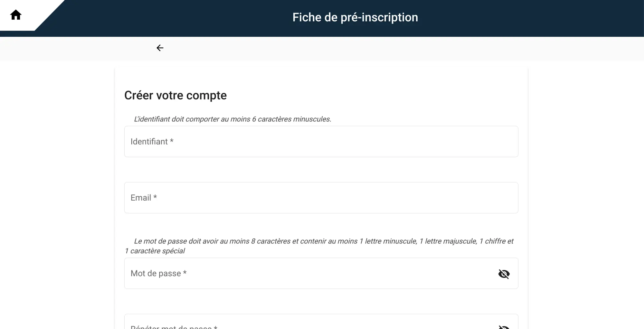Image resolution: width=644 pixels, height=329 pixels.
Task: Click the "Créer votre compte" heading
Action: click(x=175, y=95)
